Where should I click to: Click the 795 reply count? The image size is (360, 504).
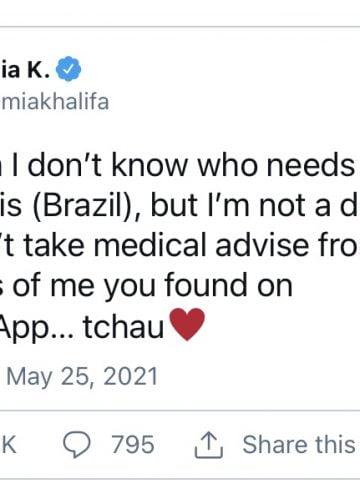pyautogui.click(x=133, y=445)
